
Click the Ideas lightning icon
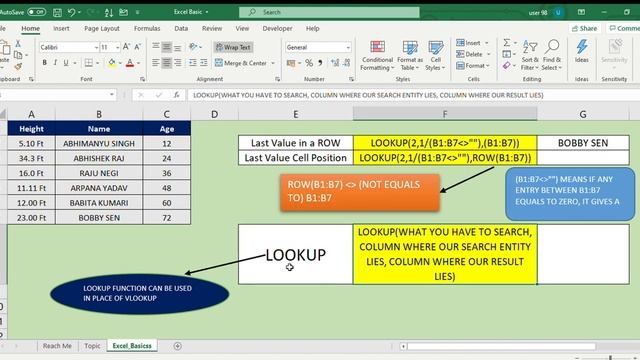pos(582,51)
